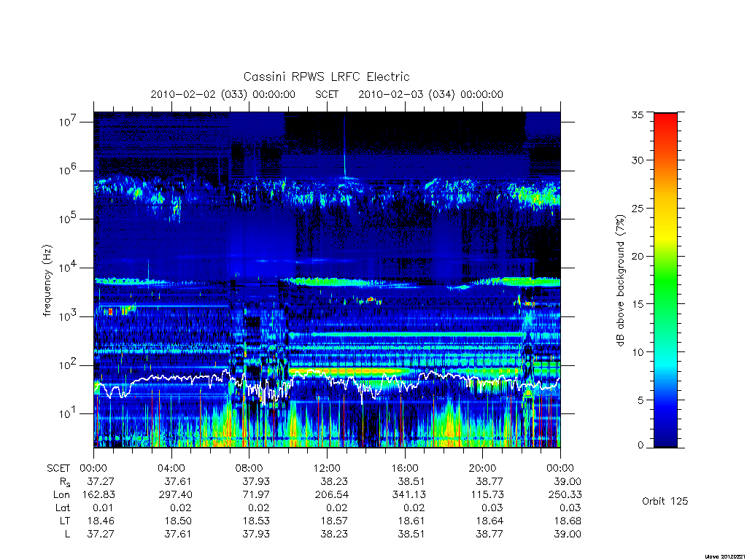Click the 'SCET' label between the header dates
The width and height of the screenshot is (747, 560).
pos(327,94)
